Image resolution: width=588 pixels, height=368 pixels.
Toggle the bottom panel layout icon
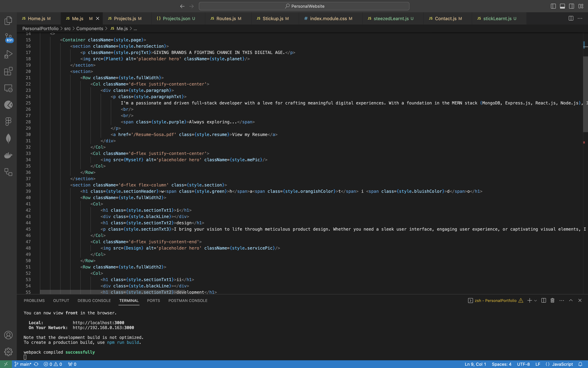[x=562, y=6]
